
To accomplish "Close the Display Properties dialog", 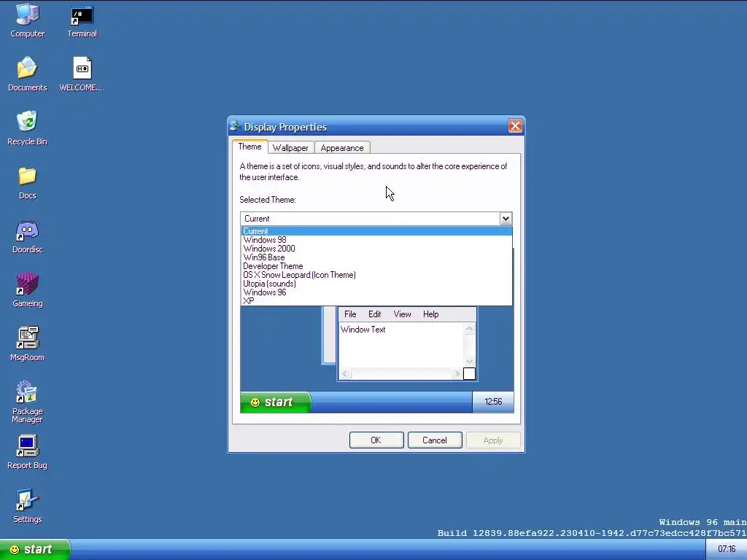I will point(515,125).
